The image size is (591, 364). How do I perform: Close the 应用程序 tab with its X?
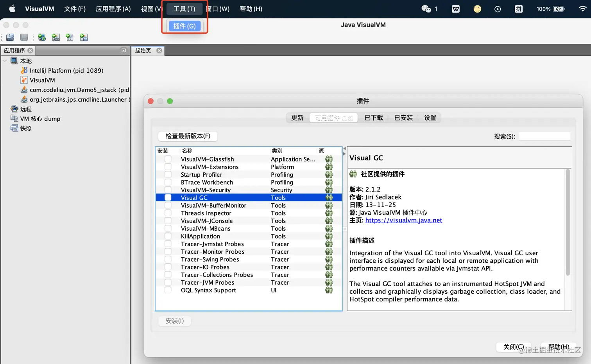[x=30, y=50]
